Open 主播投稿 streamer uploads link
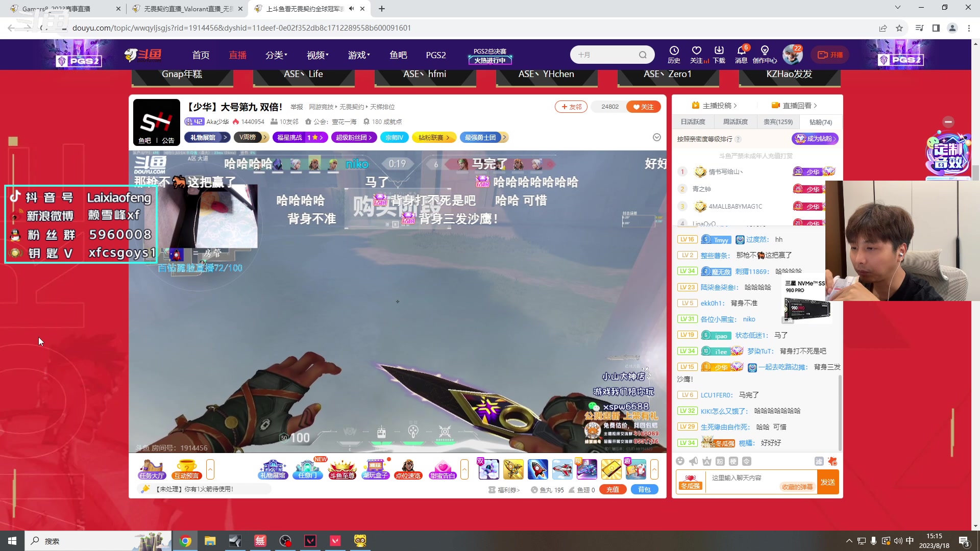This screenshot has height=551, width=980. tap(714, 106)
